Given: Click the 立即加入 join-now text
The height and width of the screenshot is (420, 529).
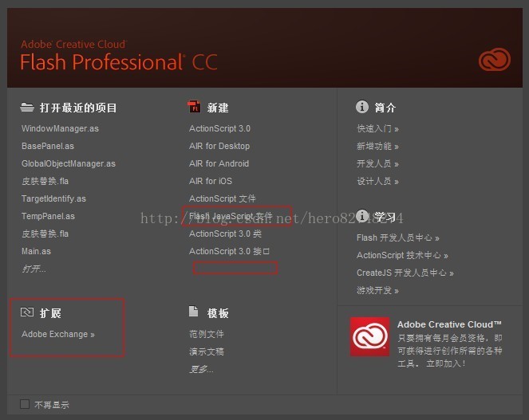Looking at the screenshot, I should pos(446,363).
